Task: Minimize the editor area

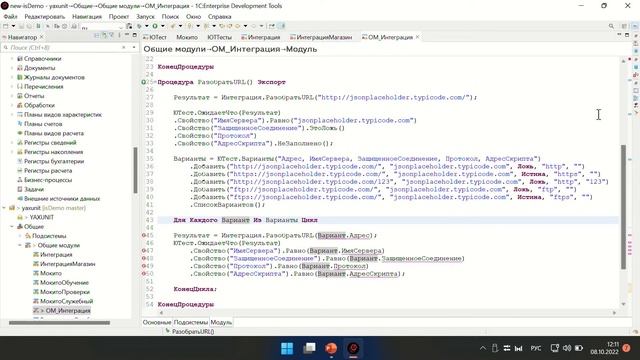Action: click(619, 35)
